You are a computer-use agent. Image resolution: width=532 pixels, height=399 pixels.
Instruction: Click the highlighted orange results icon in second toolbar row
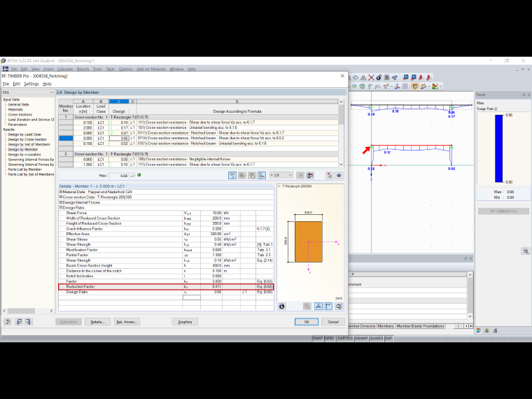tap(414, 87)
